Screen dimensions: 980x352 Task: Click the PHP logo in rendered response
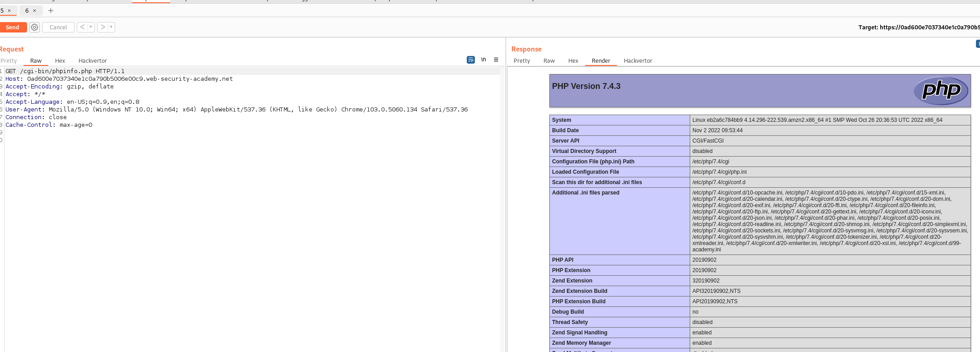941,90
